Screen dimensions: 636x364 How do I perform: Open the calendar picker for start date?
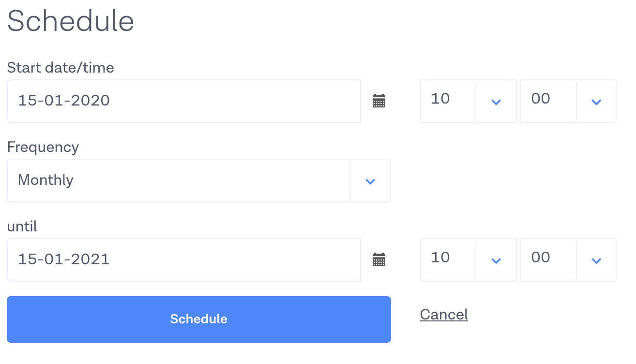(x=379, y=101)
